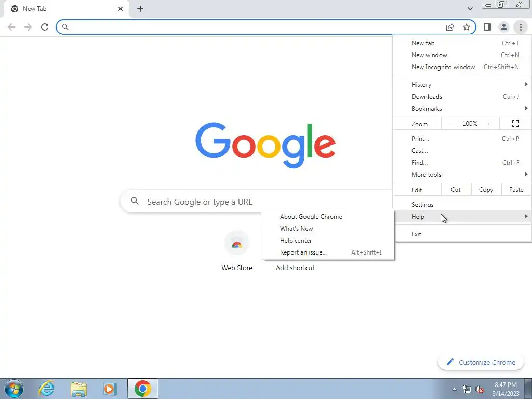
Task: Open a new tab with the plus button
Action: point(140,9)
